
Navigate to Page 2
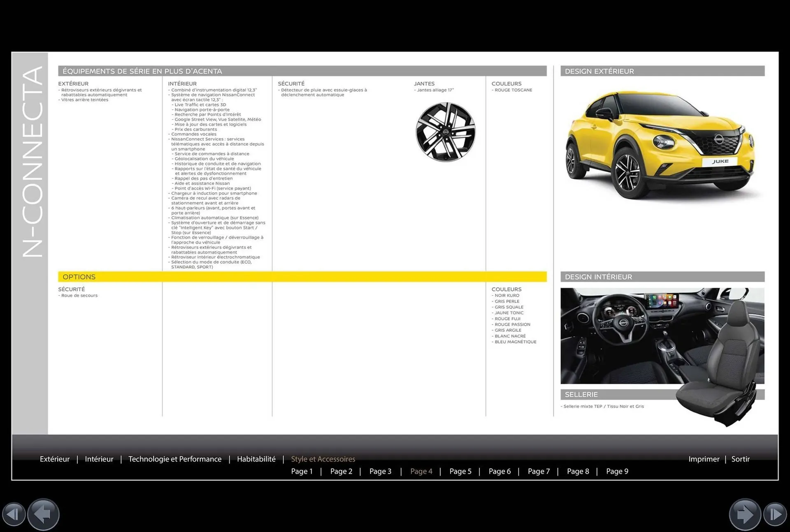tap(341, 471)
